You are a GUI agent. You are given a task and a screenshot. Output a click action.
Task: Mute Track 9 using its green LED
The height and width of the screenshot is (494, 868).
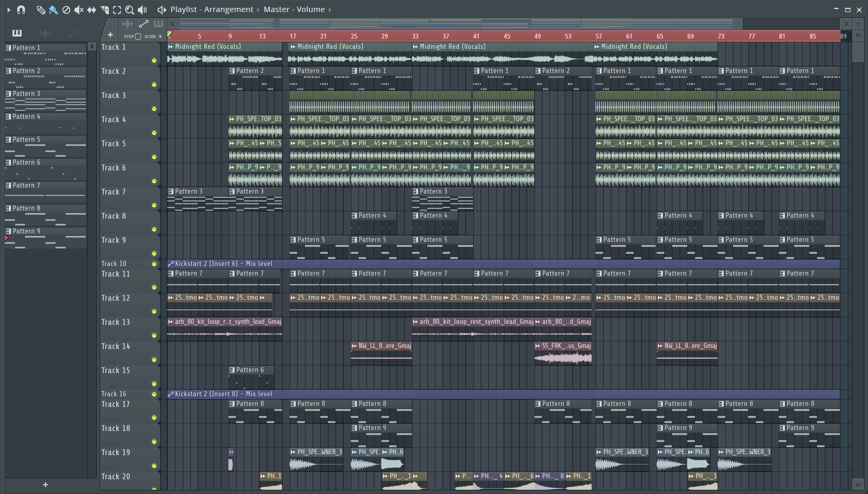154,253
